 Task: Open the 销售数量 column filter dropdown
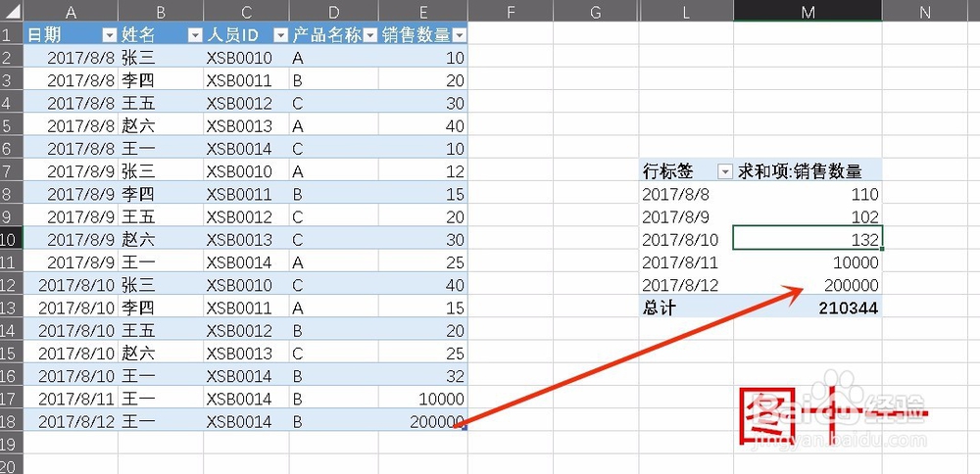[x=460, y=35]
